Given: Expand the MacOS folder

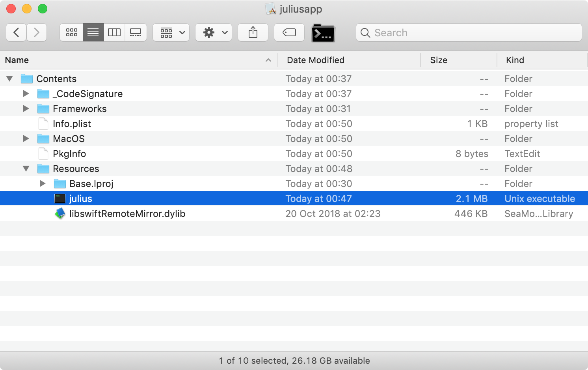Looking at the screenshot, I should tap(26, 138).
